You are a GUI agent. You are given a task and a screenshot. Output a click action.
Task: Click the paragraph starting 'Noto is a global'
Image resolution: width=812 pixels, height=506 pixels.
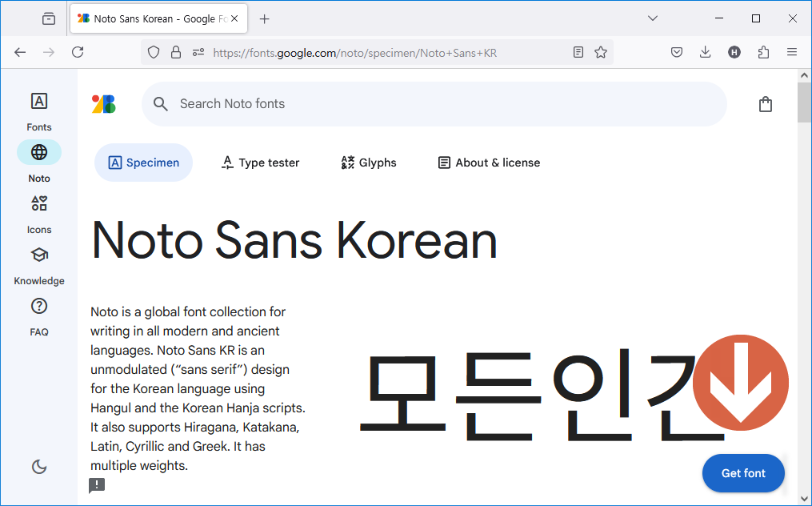click(198, 389)
